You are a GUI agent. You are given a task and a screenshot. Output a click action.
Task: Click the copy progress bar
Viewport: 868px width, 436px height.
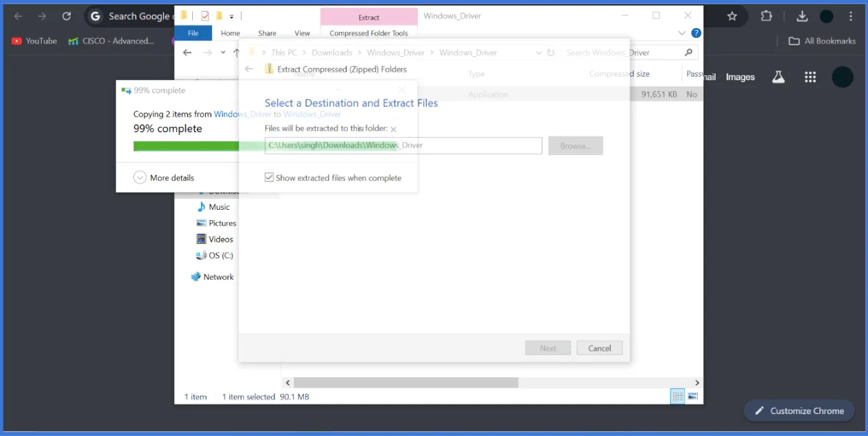265,146
